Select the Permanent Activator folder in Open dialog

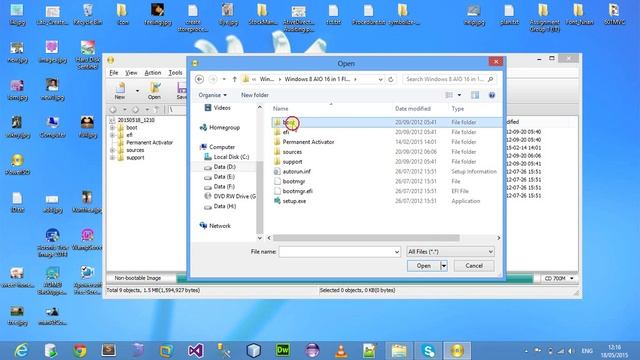click(308, 142)
